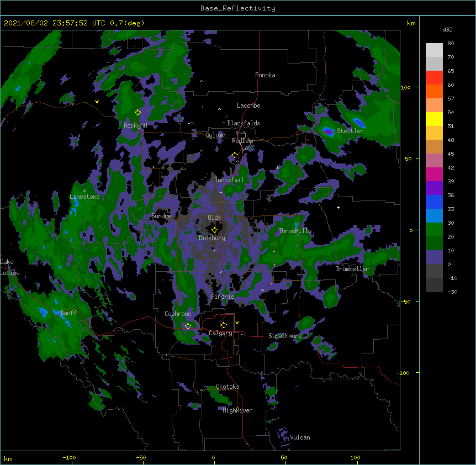This screenshot has height=465, width=476.
Task: Click the Limestone label
Action: [x=84, y=197]
